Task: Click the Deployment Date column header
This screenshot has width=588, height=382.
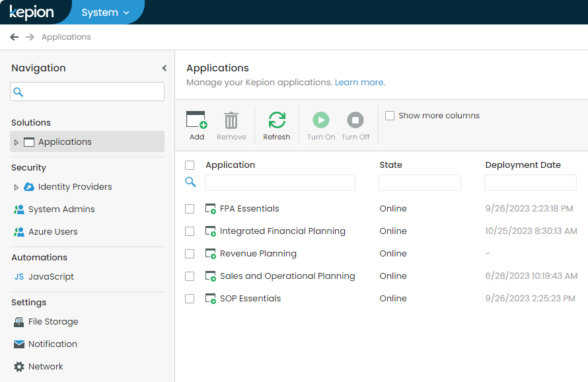Action: click(523, 165)
